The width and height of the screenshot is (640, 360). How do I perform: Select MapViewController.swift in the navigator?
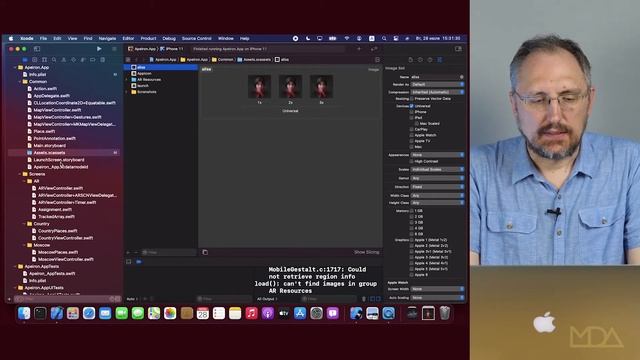pos(57,110)
